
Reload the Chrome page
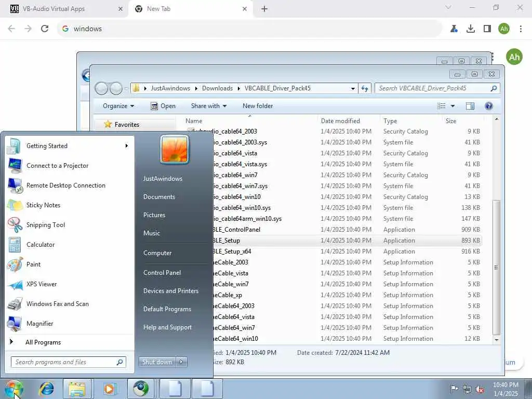tap(45, 29)
